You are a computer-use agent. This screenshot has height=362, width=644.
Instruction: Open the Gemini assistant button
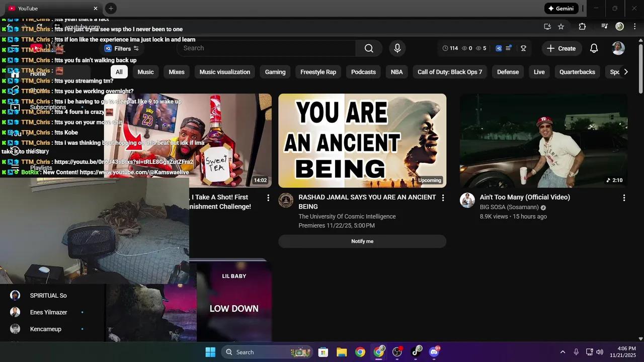[561, 9]
